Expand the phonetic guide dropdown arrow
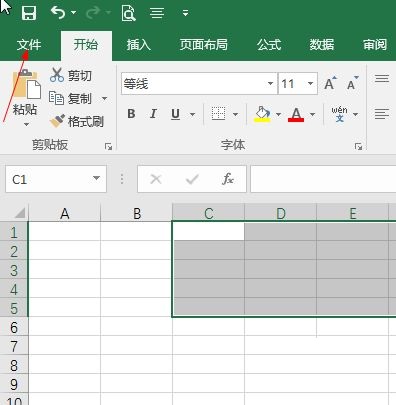This screenshot has width=396, height=405. click(x=356, y=114)
